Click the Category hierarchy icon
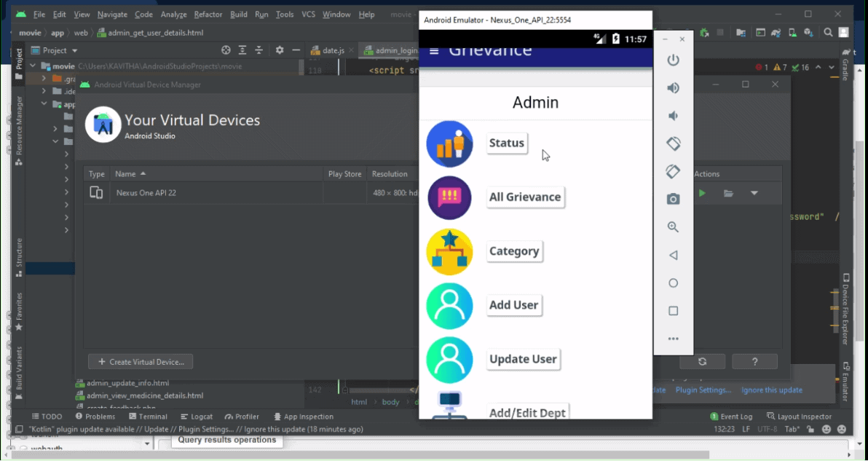The width and height of the screenshot is (868, 461). pos(449,251)
